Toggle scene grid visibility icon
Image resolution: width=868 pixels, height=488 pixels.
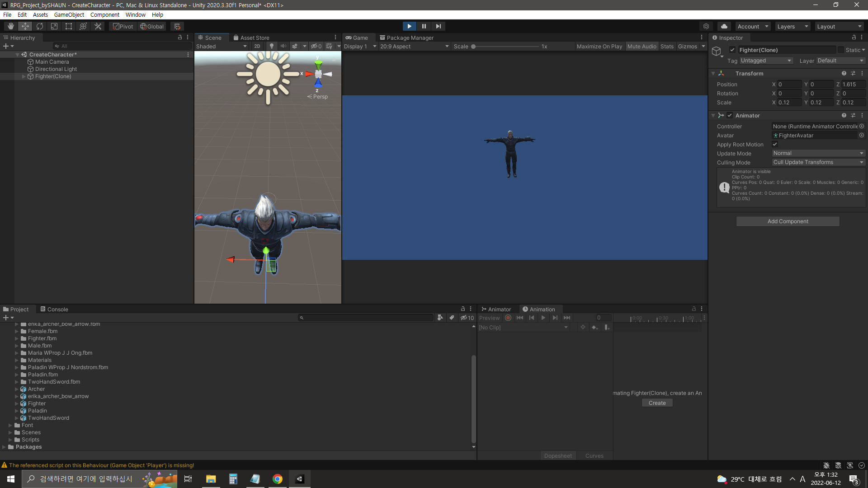point(329,46)
